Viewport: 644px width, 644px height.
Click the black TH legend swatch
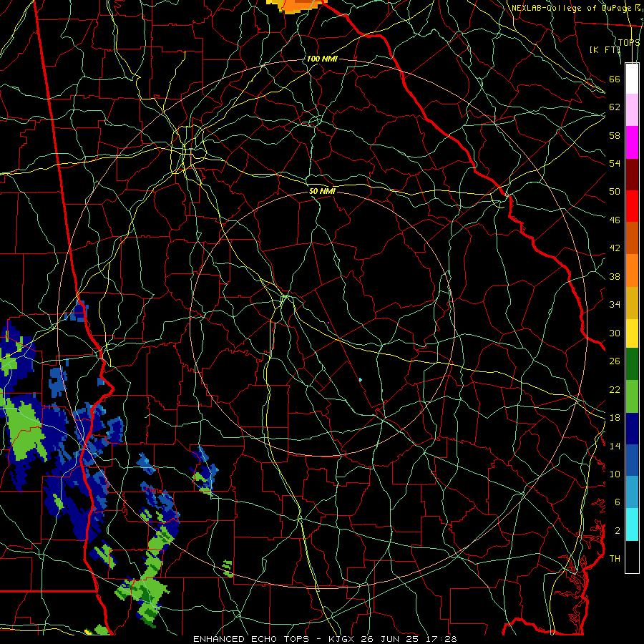[632, 557]
